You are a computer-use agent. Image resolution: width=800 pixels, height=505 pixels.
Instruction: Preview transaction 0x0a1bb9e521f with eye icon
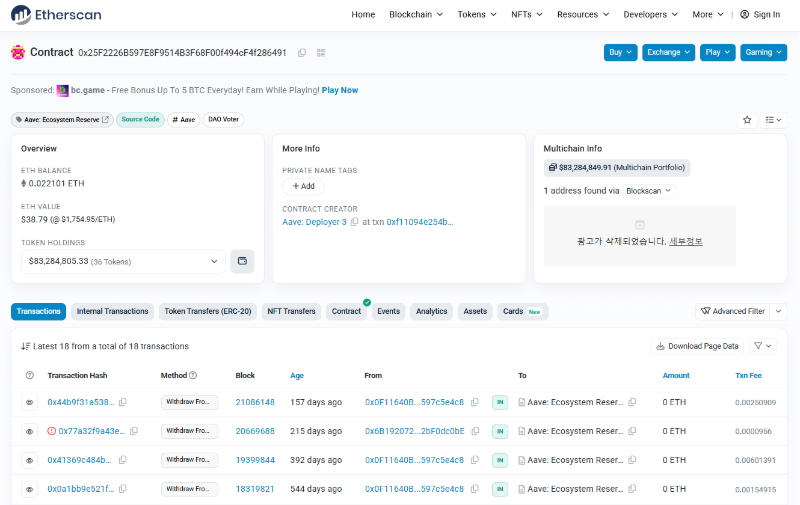pyautogui.click(x=30, y=489)
